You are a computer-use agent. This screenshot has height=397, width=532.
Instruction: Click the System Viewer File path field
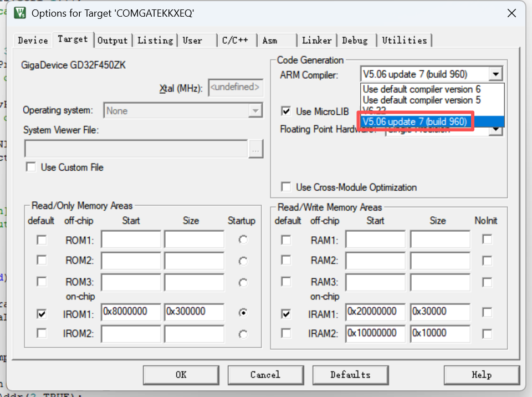[136, 149]
